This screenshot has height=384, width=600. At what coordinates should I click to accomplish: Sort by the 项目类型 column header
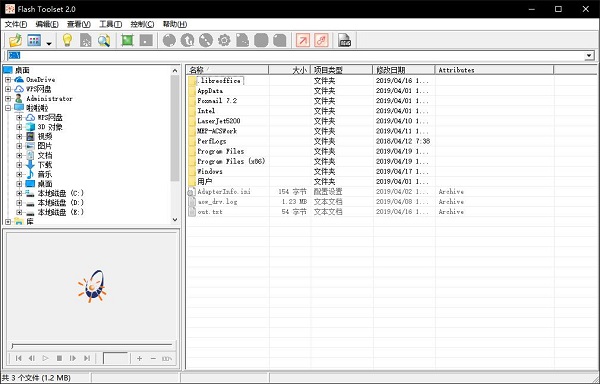[x=341, y=70]
